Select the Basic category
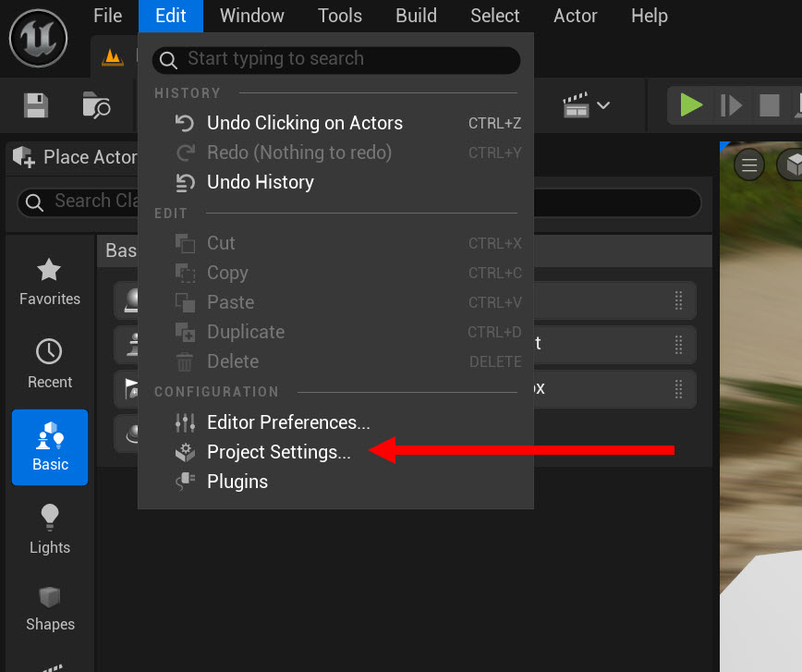 pyautogui.click(x=50, y=447)
